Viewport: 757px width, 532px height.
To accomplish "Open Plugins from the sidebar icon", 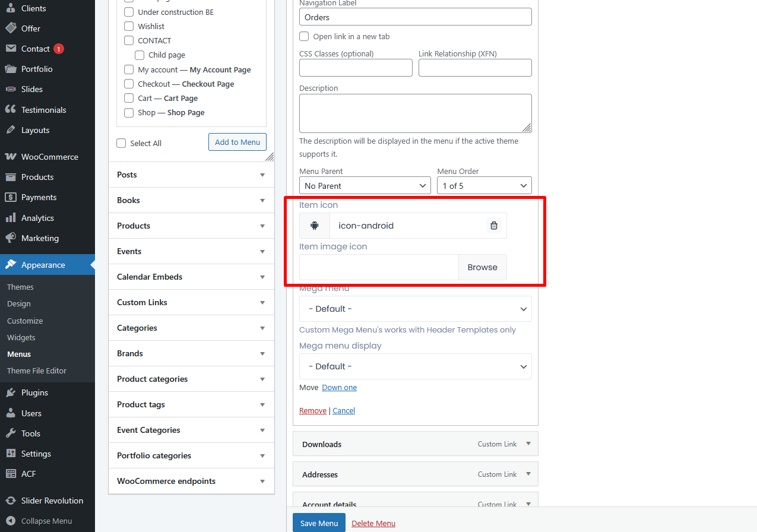I will click(x=11, y=392).
